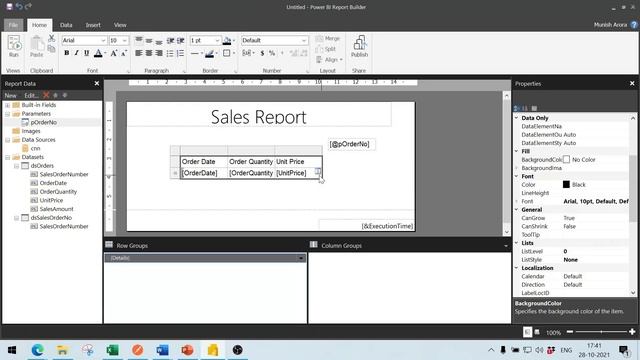Image resolution: width=640 pixels, height=360 pixels.
Task: Click the Black font Color swatch
Action: (566, 184)
